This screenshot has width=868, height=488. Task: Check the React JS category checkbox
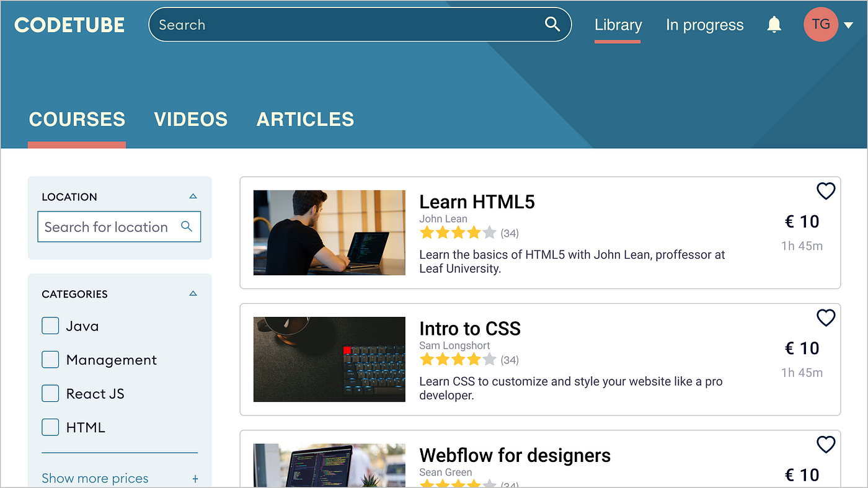[x=50, y=393]
